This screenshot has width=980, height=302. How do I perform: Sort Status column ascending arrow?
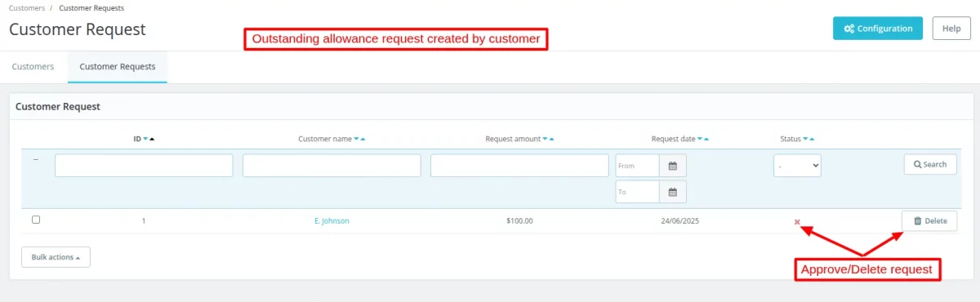[812, 140]
